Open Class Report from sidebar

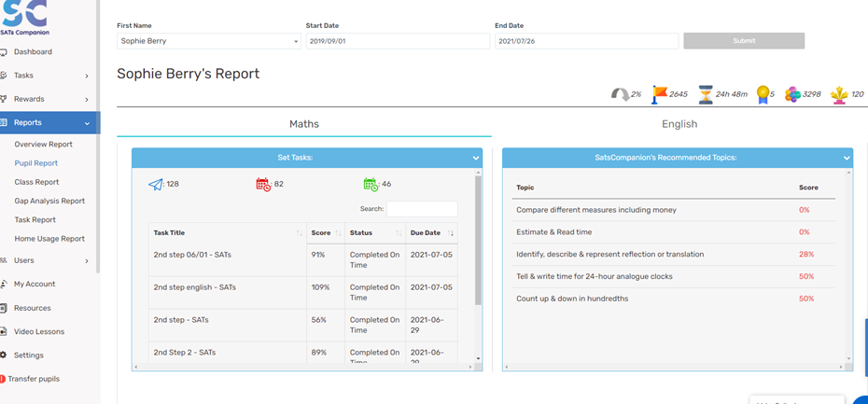[36, 182]
